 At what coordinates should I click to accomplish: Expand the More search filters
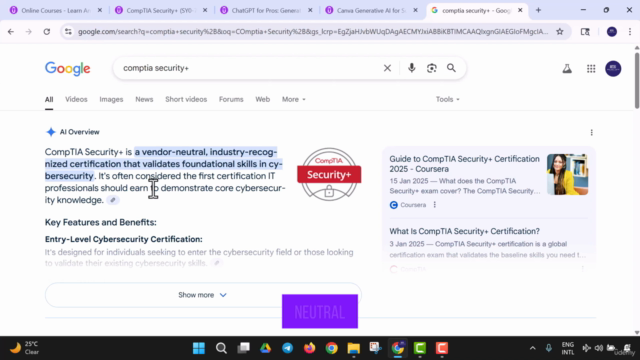[293, 99]
